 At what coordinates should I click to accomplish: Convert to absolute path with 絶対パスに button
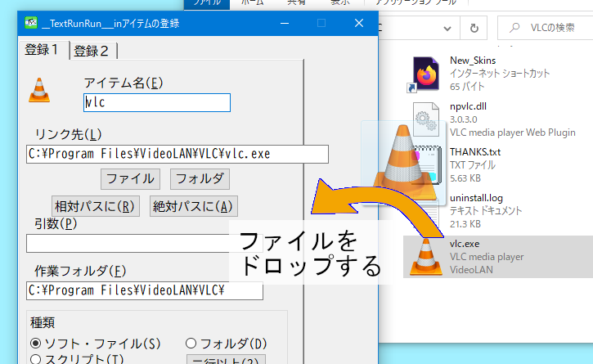[194, 206]
